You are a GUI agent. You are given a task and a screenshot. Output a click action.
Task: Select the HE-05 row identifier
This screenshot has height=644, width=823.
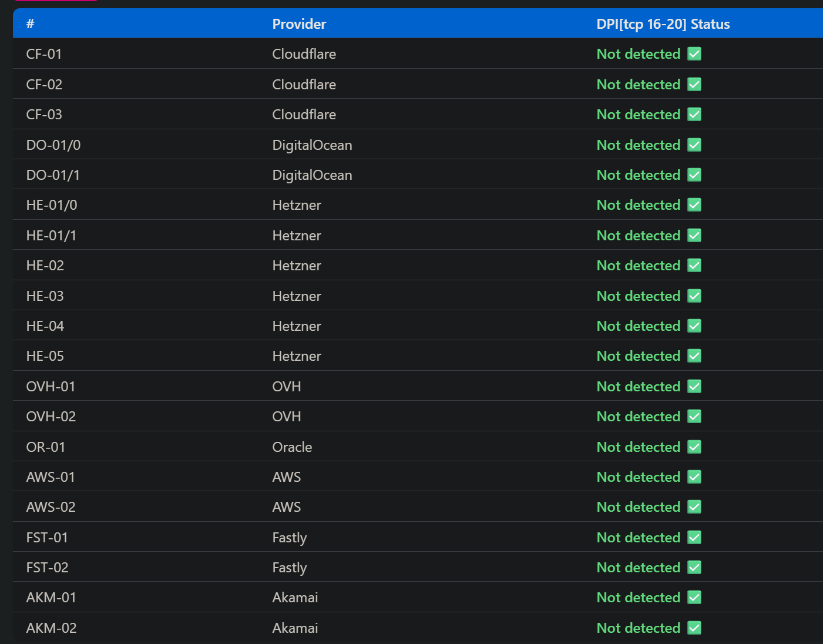pyautogui.click(x=45, y=355)
